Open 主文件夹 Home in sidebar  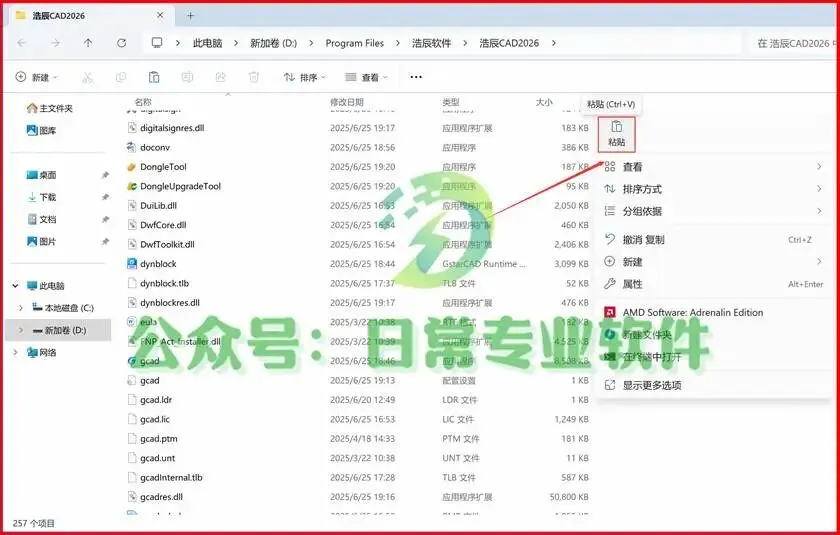coord(50,109)
